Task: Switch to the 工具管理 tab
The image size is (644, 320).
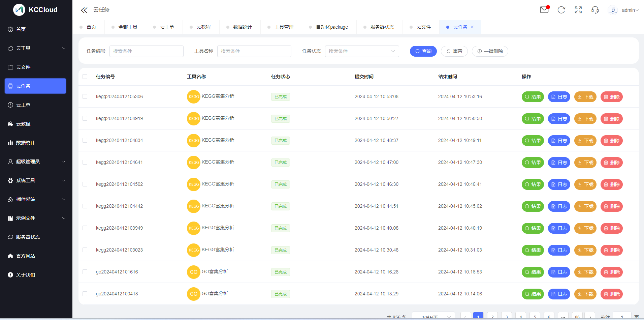Action: 281,27
